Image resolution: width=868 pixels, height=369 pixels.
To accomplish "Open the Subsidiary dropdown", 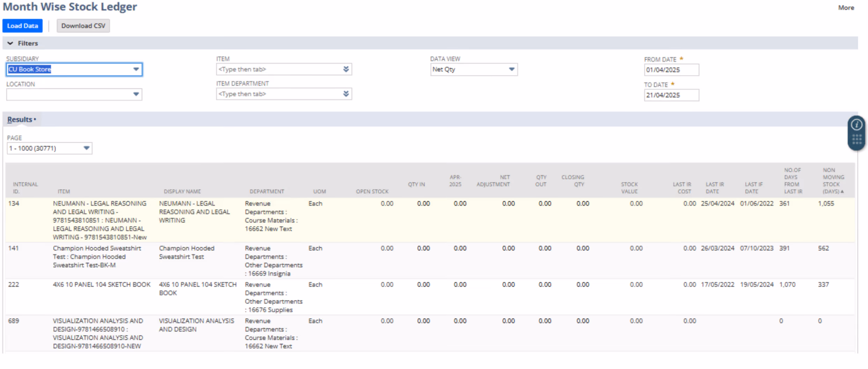I will pos(136,69).
